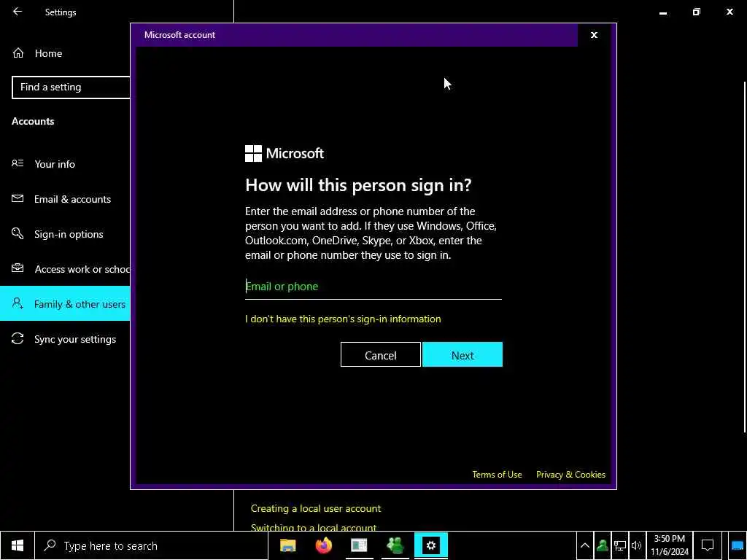Open the volume tray icon
Viewport: 747px width, 560px height.
click(x=636, y=545)
